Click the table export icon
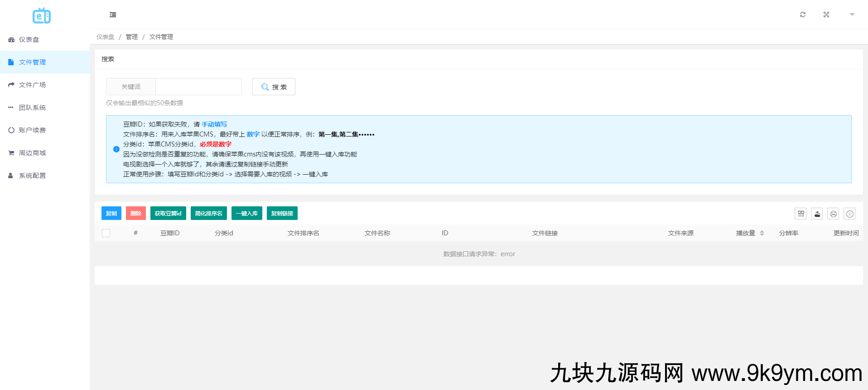 [817, 214]
